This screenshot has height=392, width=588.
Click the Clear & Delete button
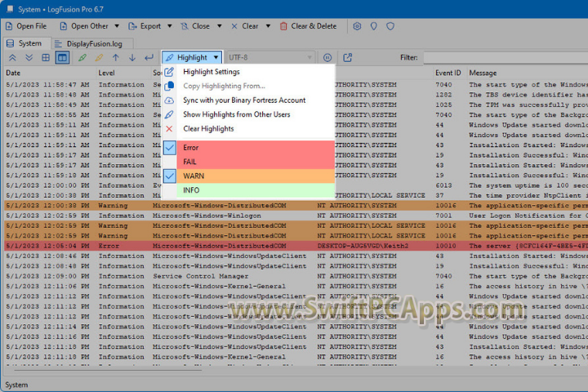[x=308, y=26]
